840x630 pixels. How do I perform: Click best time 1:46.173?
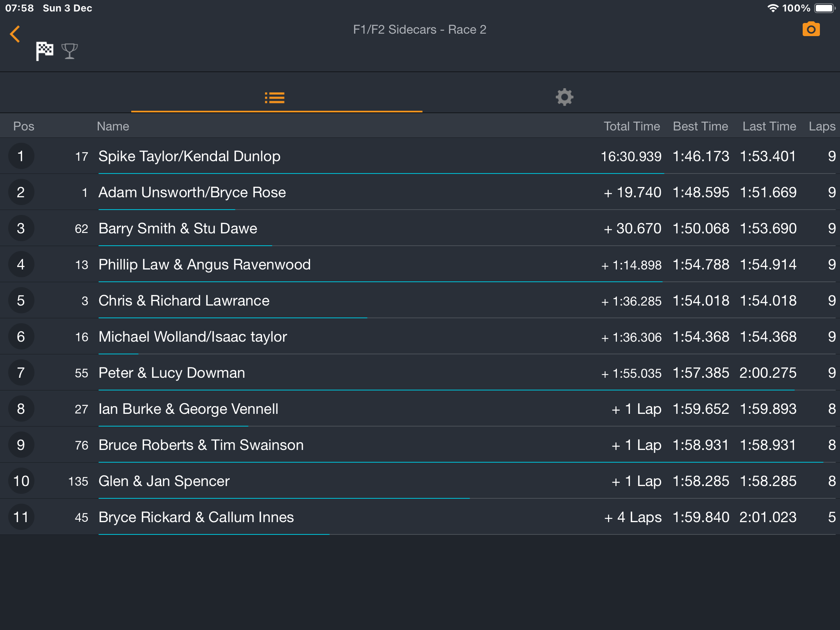701,156
